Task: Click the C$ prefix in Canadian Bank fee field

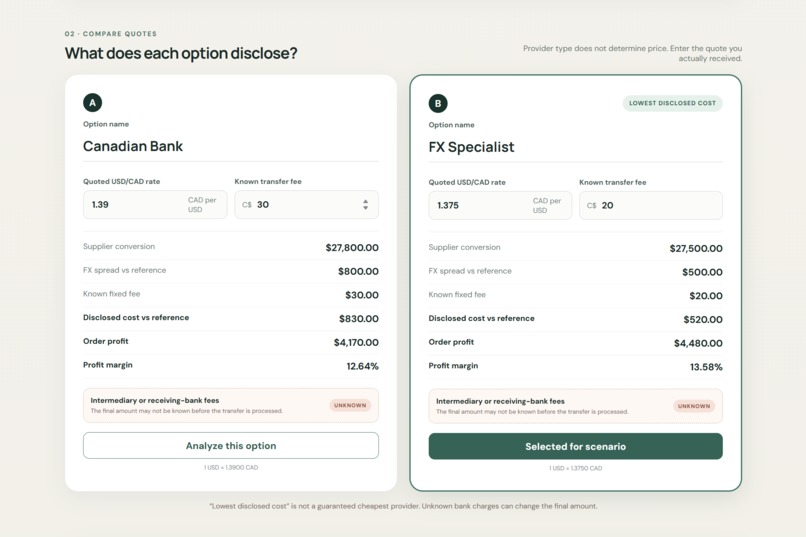Action: pos(247,205)
